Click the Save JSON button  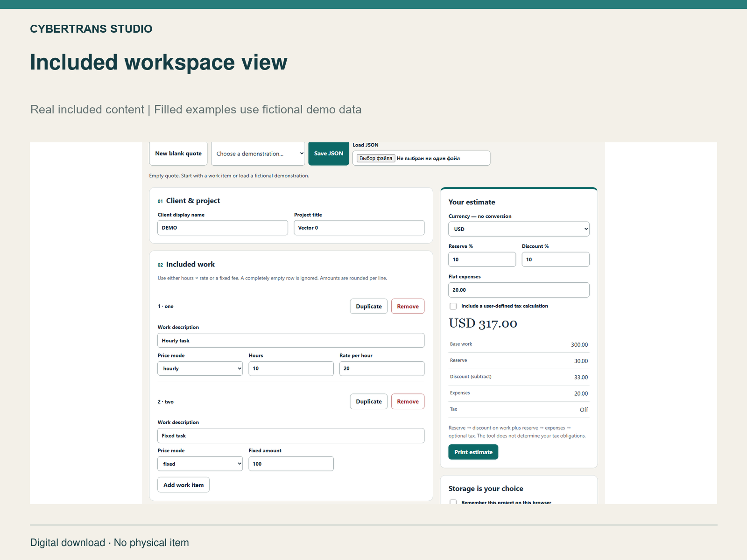coord(329,154)
